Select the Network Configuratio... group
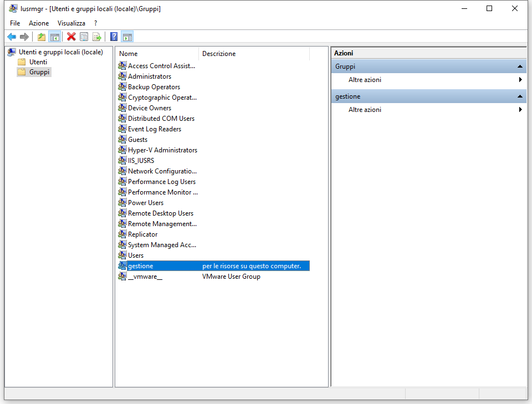Image resolution: width=532 pixels, height=404 pixels. point(162,171)
